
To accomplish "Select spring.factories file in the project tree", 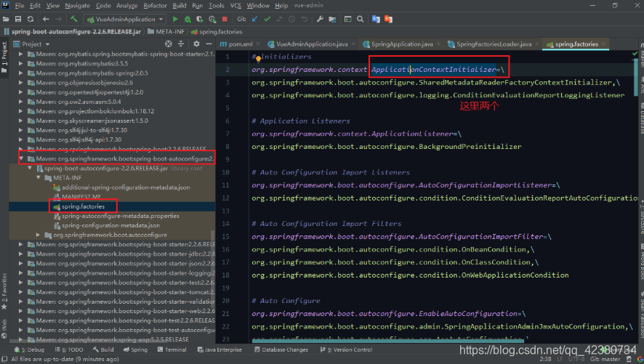I will coord(83,206).
